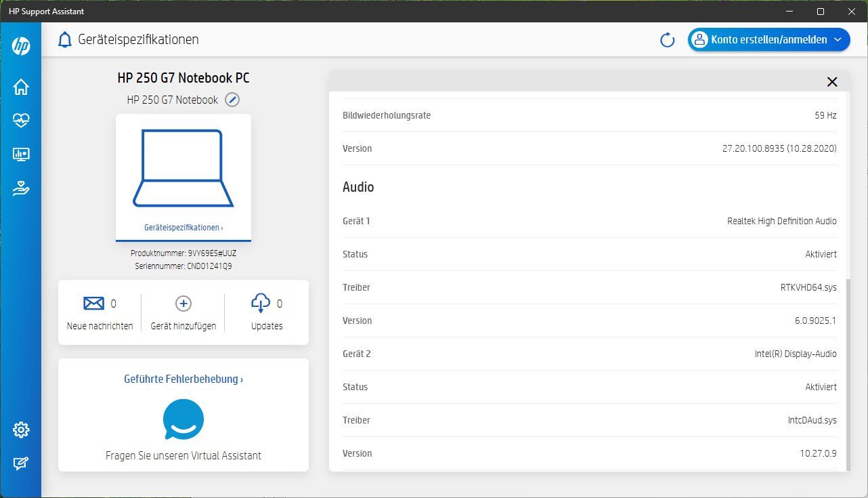Click the notification bell icon
Screen dimensions: 868x498
point(65,40)
